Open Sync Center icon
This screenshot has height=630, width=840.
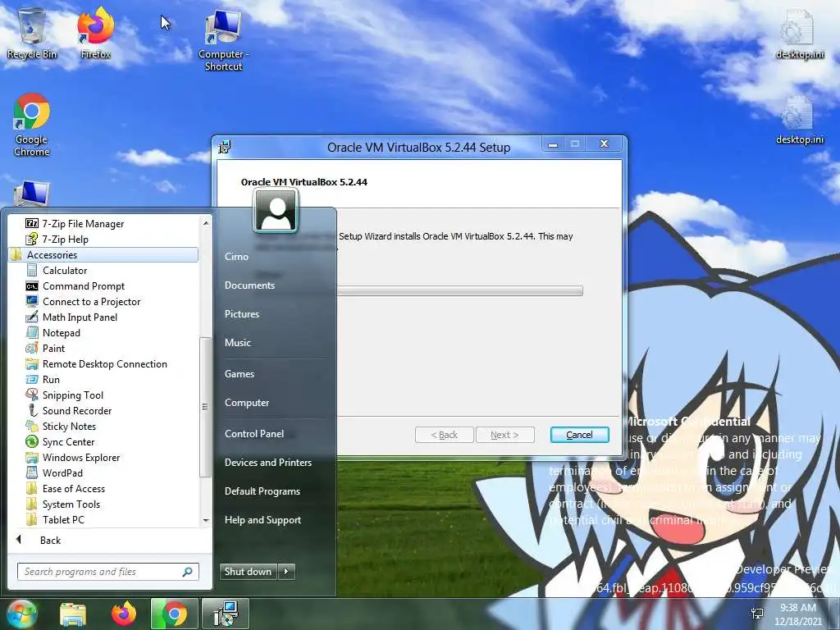coord(32,441)
